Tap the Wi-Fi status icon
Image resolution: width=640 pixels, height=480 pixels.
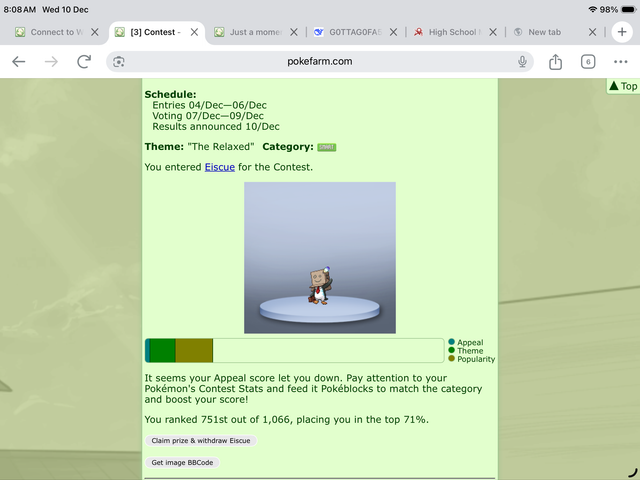point(592,9)
